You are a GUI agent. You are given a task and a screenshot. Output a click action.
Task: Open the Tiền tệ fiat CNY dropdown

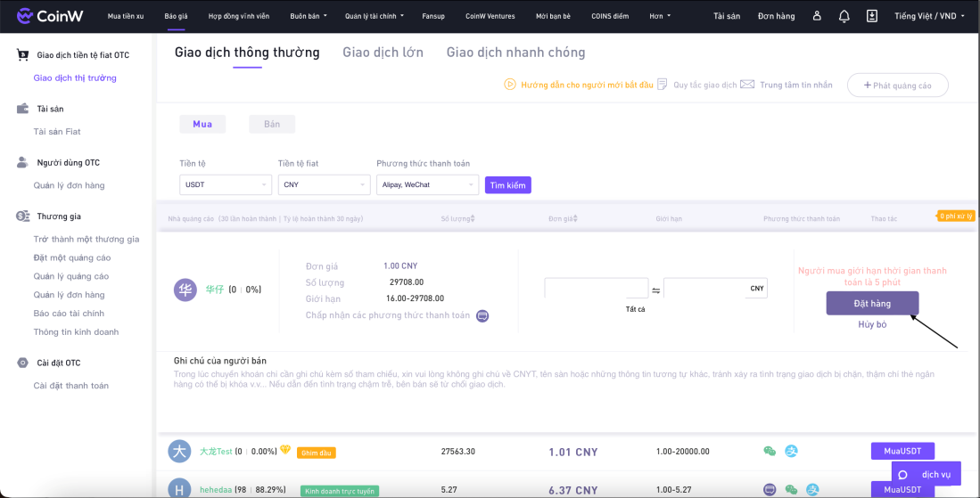click(325, 184)
